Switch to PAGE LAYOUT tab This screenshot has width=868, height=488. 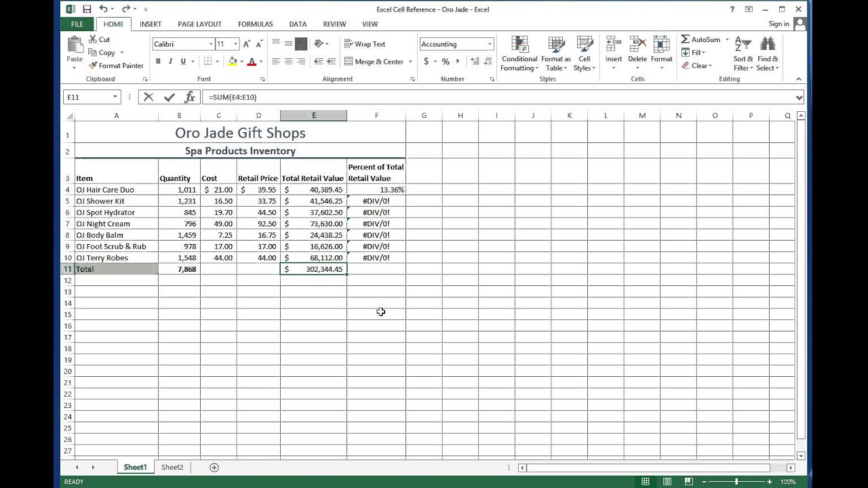click(199, 24)
